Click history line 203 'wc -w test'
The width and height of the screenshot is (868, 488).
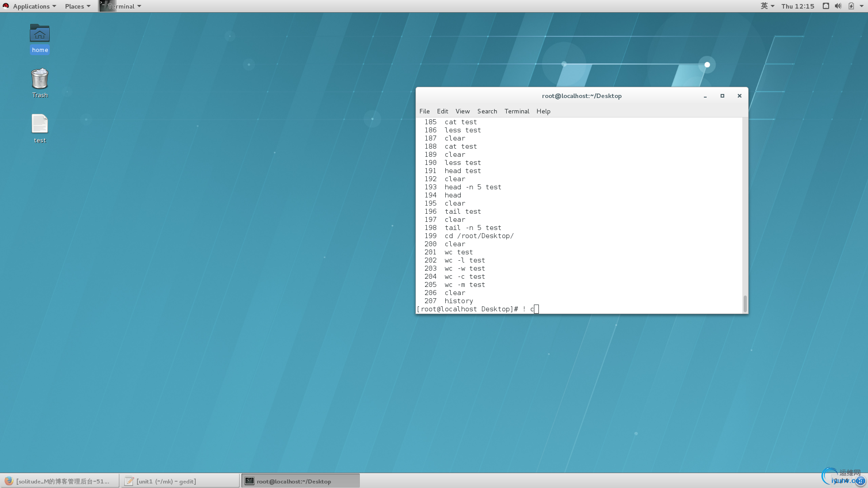(465, 268)
